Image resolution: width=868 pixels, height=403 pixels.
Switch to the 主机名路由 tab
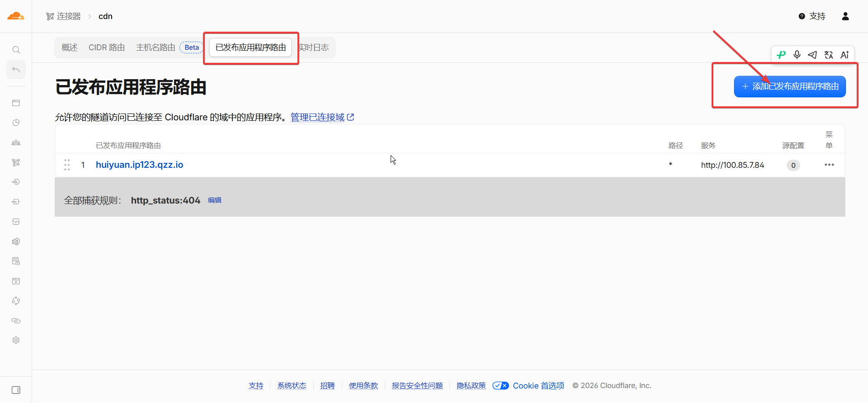click(156, 47)
